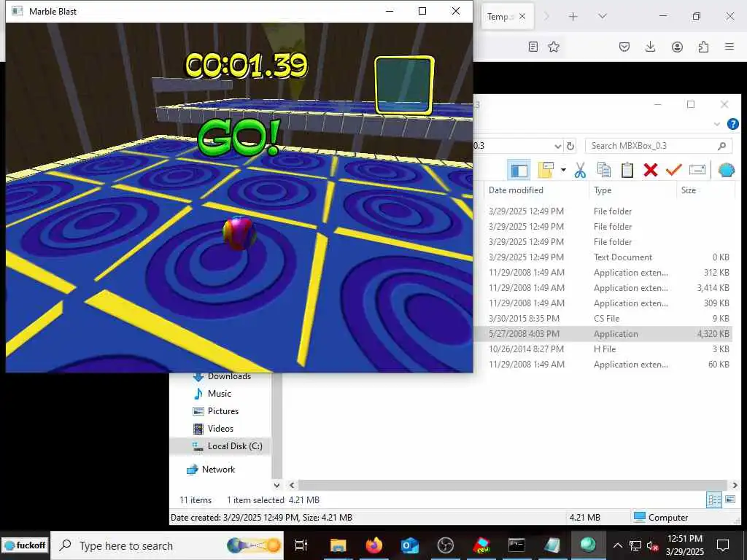Select the row sized 312 KB
The image size is (747, 560).
(603, 273)
